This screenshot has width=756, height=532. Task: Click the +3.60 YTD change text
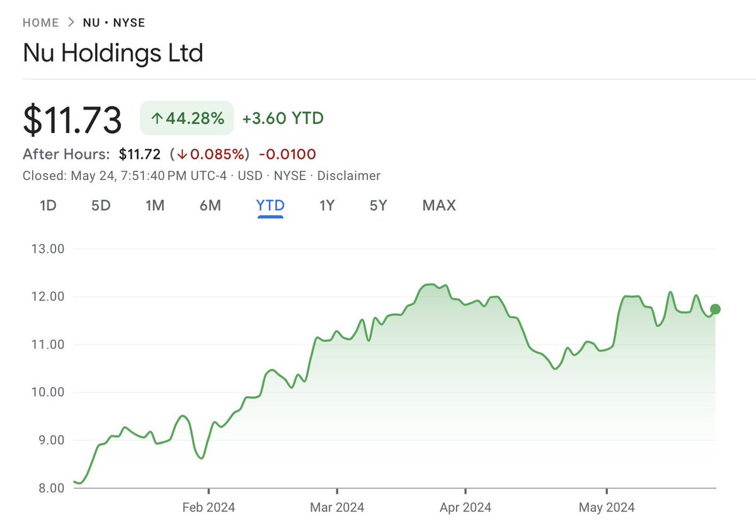click(x=283, y=118)
